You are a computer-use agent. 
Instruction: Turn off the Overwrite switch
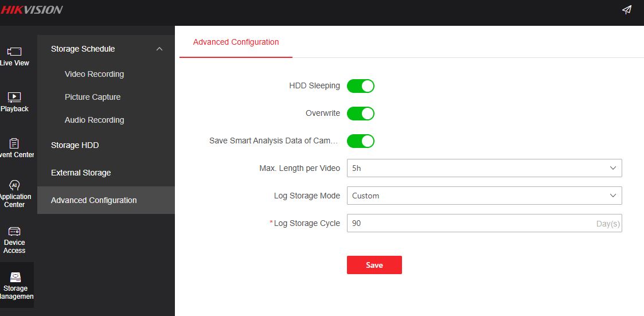(x=361, y=114)
